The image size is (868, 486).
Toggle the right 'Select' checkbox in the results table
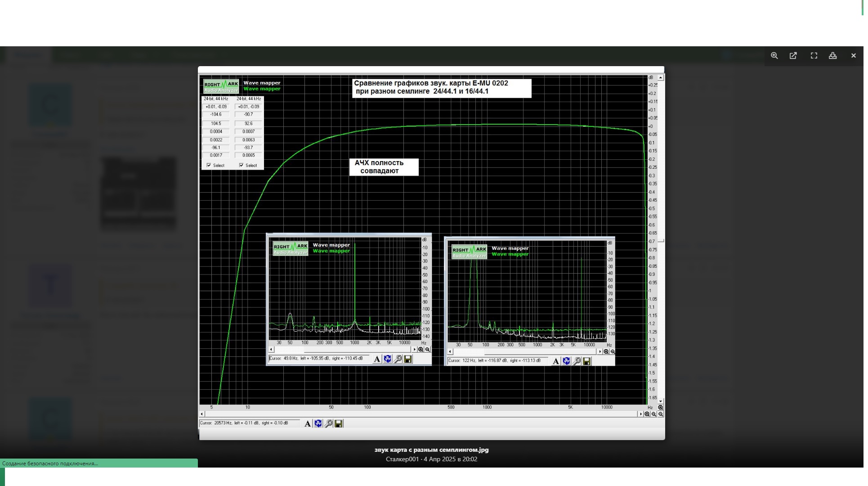(241, 165)
